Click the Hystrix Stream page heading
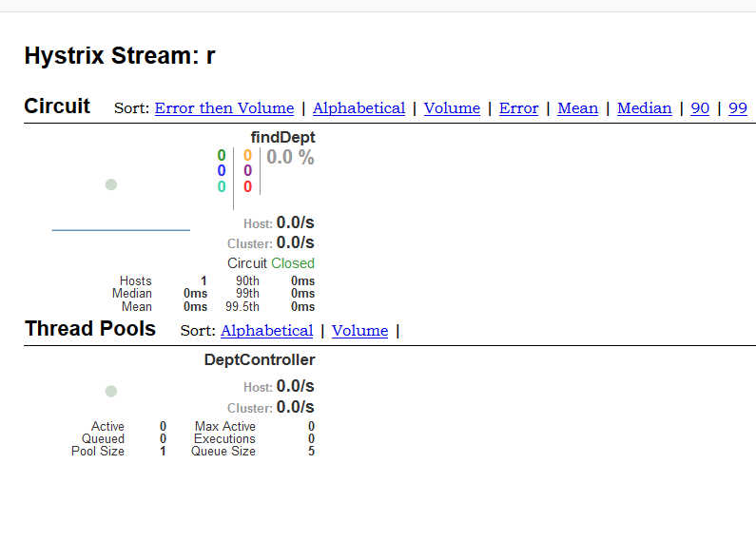This screenshot has height=541, width=756. (120, 55)
